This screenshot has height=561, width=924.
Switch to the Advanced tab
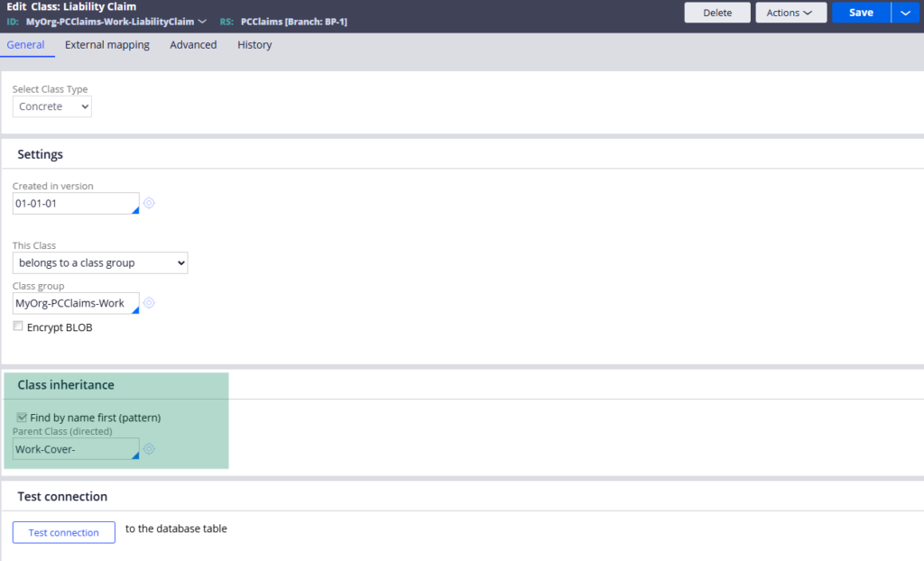[x=193, y=45]
